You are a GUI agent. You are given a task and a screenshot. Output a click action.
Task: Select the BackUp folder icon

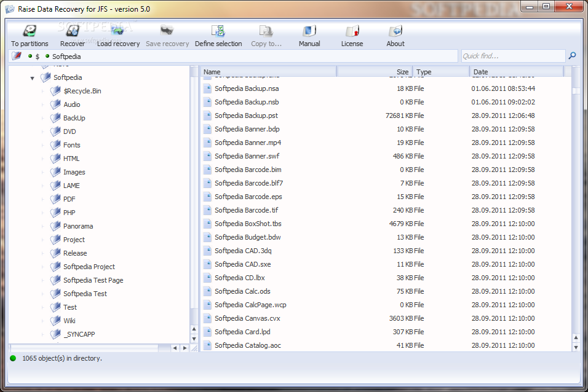(x=55, y=118)
